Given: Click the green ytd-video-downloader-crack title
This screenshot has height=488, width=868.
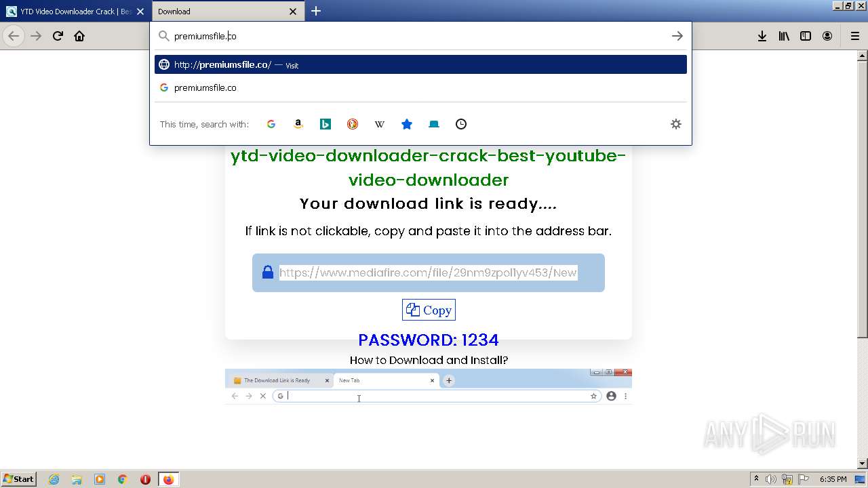Looking at the screenshot, I should [428, 167].
